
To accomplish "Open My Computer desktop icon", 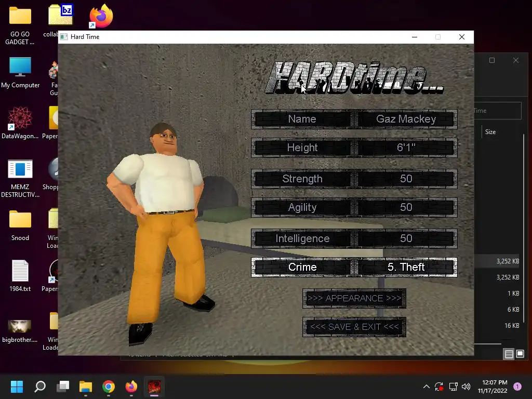I will pos(20,72).
